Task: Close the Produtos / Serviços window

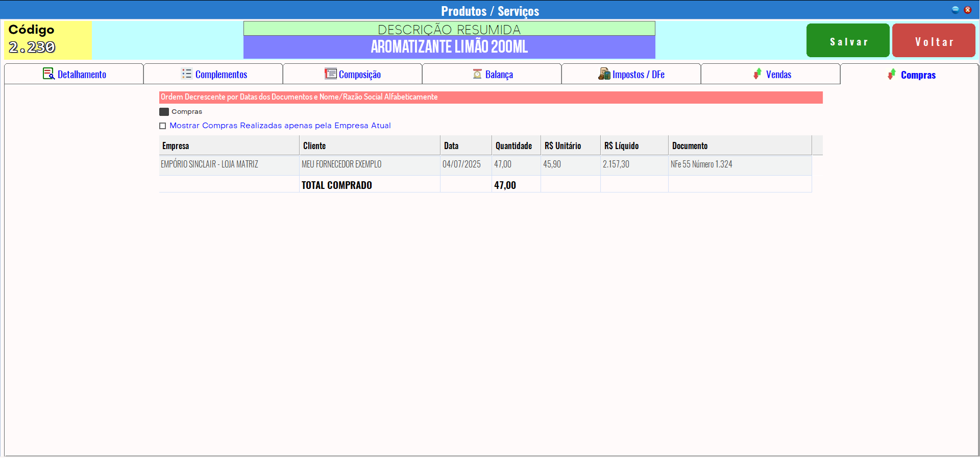Action: pyautogui.click(x=968, y=10)
